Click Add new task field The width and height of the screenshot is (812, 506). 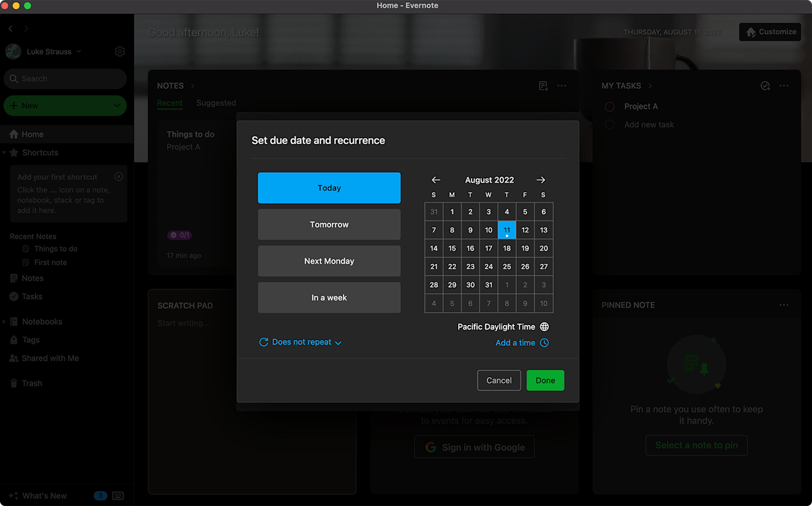pos(649,125)
